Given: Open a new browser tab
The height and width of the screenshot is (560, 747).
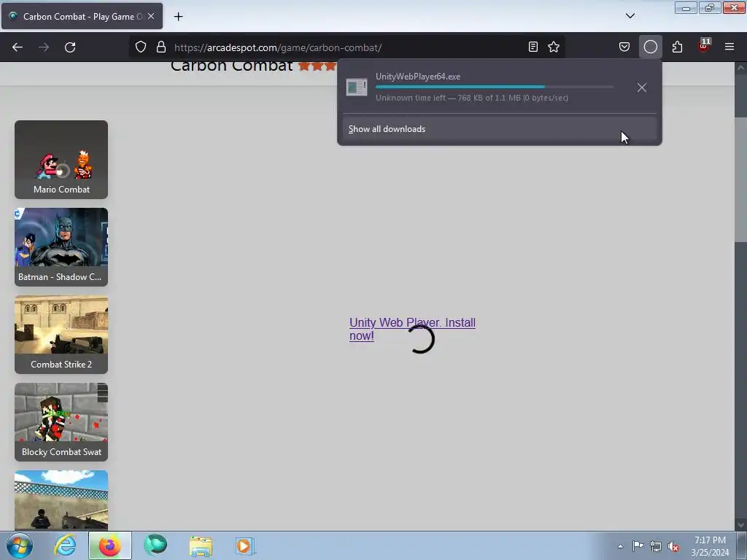Looking at the screenshot, I should coord(178,17).
